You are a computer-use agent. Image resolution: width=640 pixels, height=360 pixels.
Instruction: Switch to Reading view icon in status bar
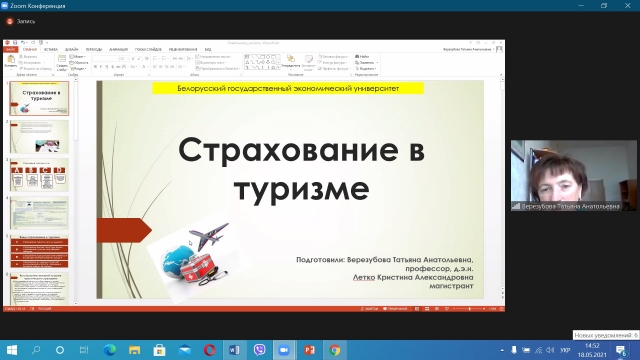coord(437,309)
